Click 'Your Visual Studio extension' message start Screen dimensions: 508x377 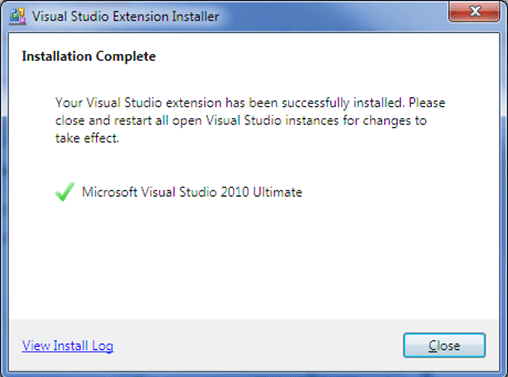(138, 103)
